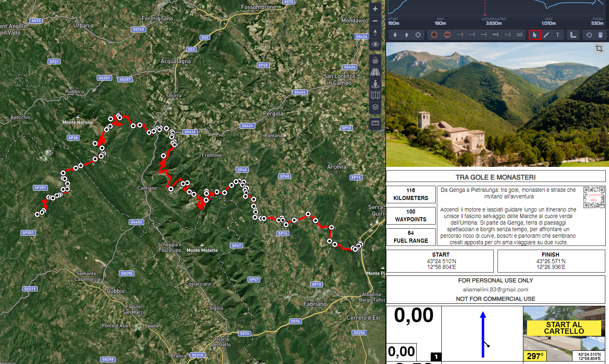Select double line track style

507,35
